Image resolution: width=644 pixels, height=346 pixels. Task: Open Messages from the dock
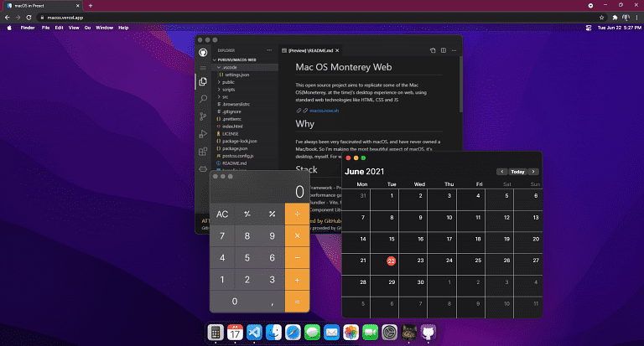[x=312, y=332]
